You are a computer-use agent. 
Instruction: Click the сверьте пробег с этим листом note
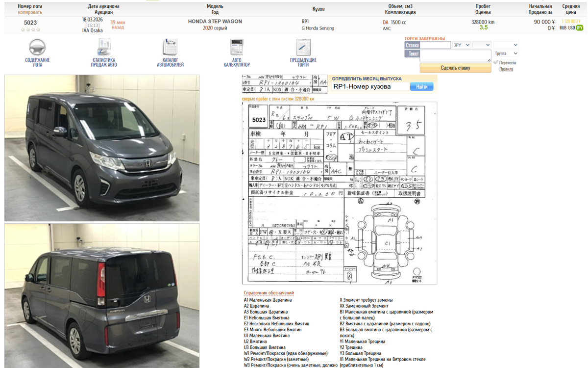pos(278,99)
